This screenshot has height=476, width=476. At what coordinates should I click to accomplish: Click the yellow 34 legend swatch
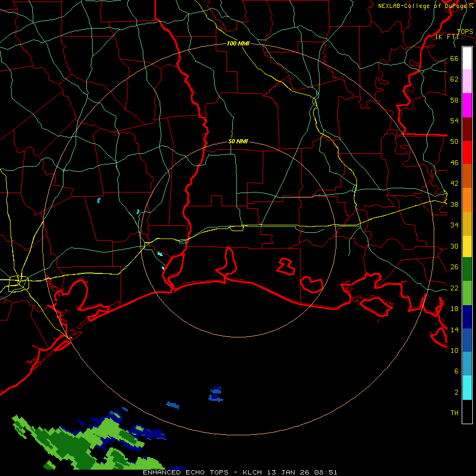[x=467, y=246]
